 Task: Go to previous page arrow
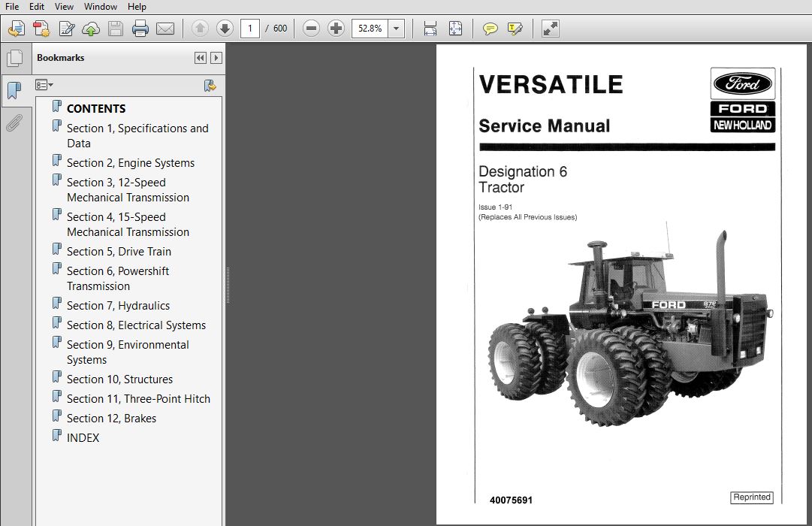pyautogui.click(x=200, y=29)
